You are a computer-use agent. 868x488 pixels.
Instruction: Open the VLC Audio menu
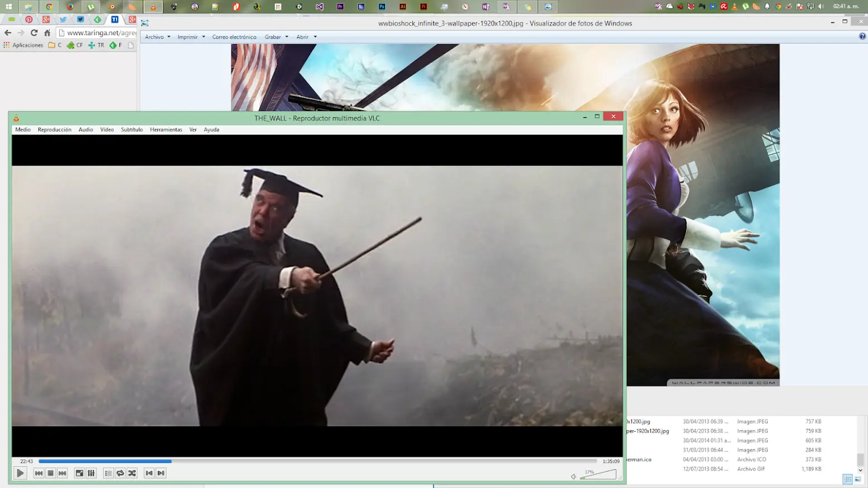pyautogui.click(x=86, y=129)
